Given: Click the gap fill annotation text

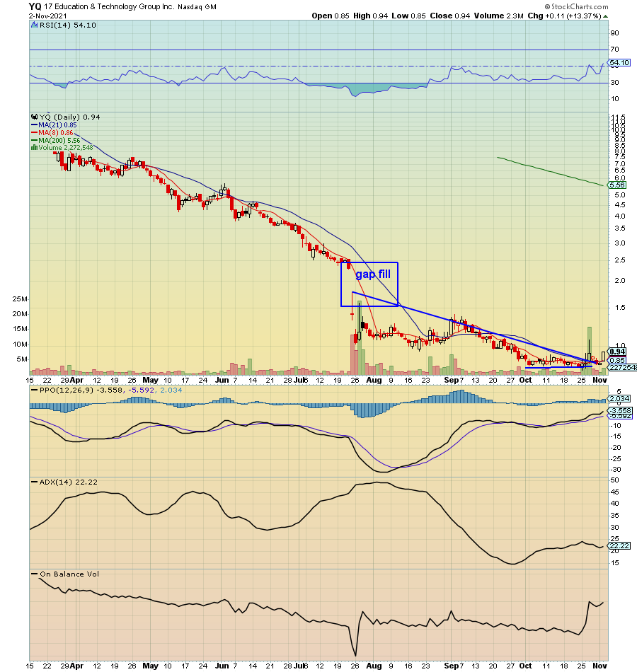Looking at the screenshot, I should 373,274.
